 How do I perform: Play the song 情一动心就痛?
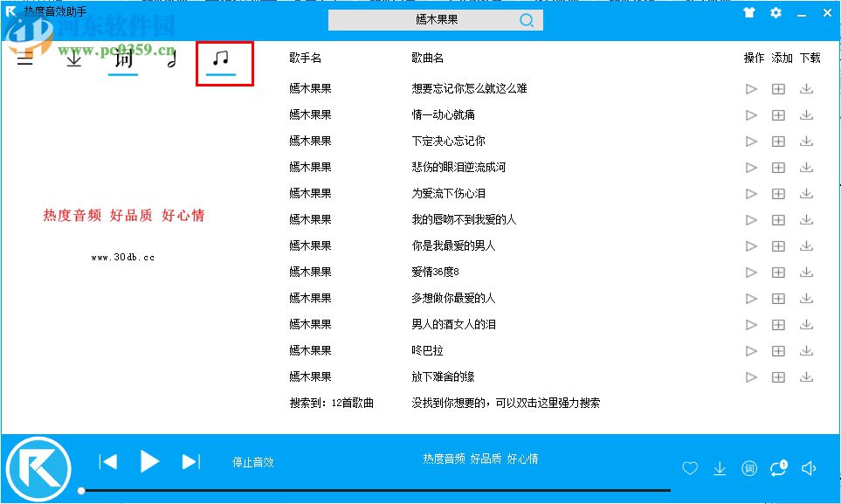(750, 114)
